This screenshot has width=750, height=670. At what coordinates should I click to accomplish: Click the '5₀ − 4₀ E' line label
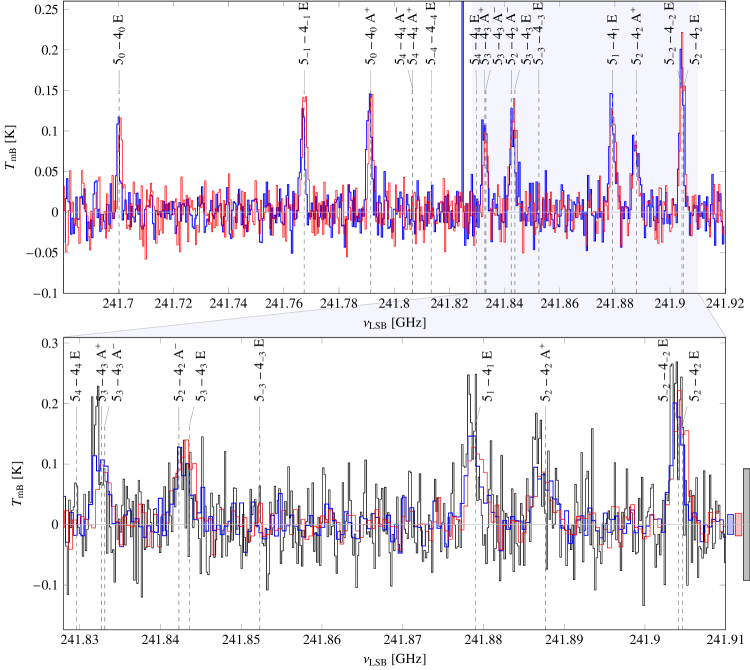pyautogui.click(x=119, y=40)
